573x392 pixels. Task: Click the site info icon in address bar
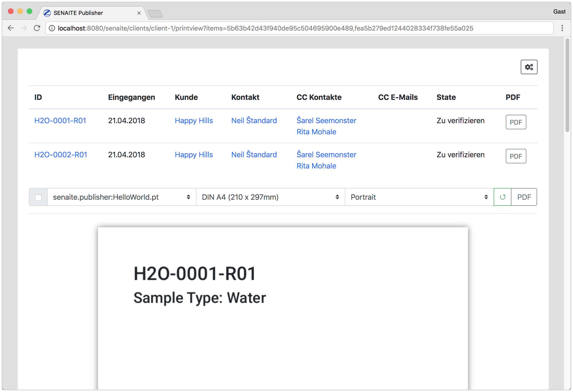click(x=52, y=28)
